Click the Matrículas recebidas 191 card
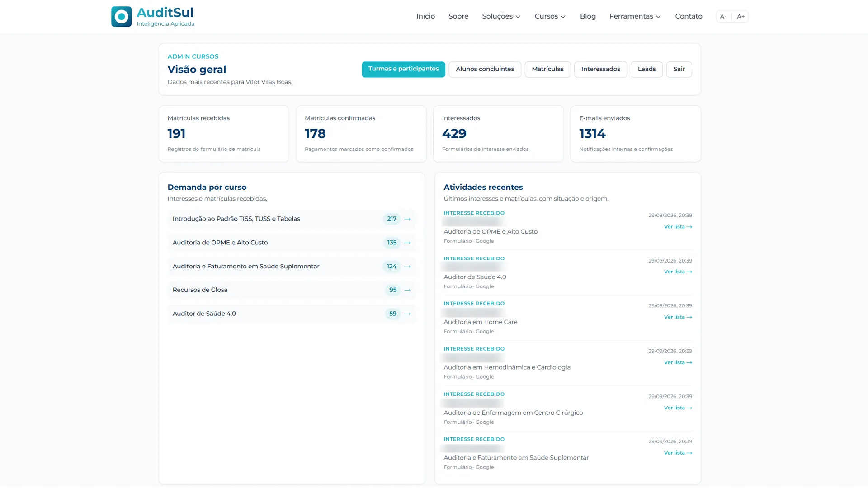This screenshot has width=868, height=488. point(224,134)
